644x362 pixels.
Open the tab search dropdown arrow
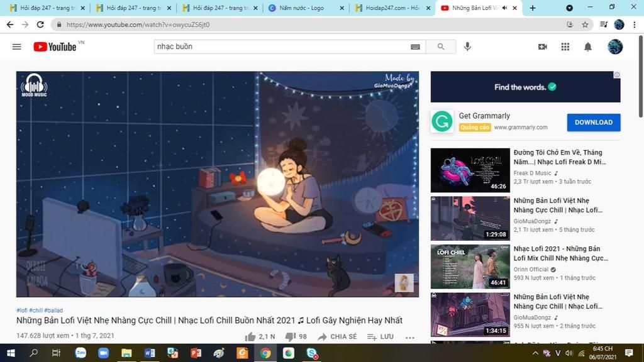point(569,8)
